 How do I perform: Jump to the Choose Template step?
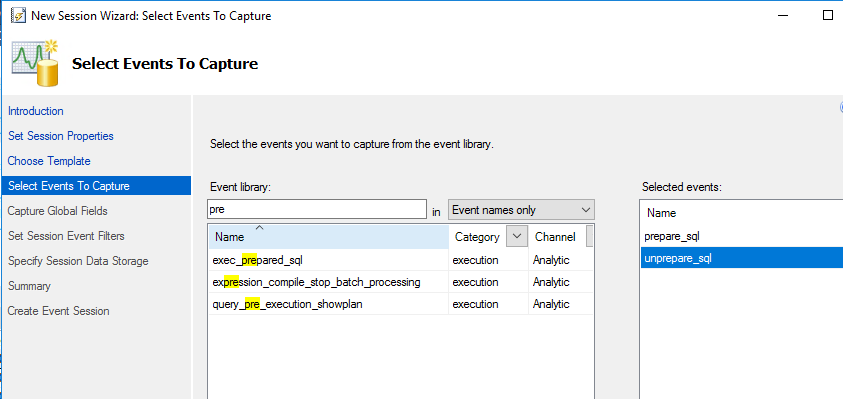pyautogui.click(x=49, y=161)
